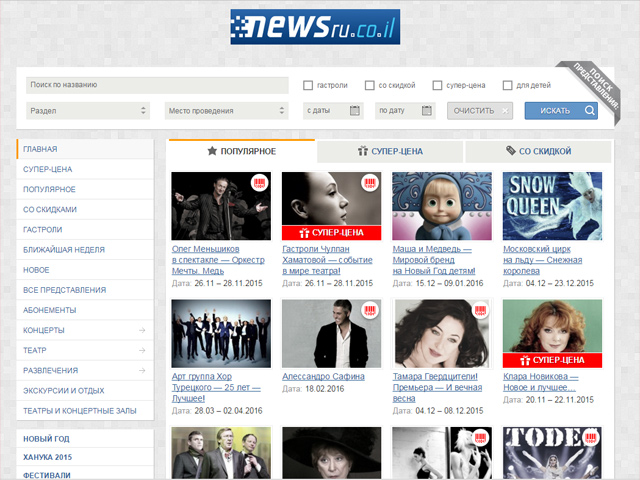Screen dimensions: 640x480
Task: Click ticket badge on Чулпан Хаматова image
Action: [x=370, y=182]
